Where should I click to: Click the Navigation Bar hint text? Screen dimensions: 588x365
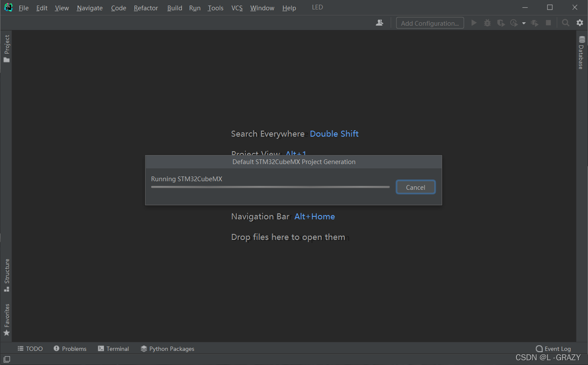[x=260, y=216]
